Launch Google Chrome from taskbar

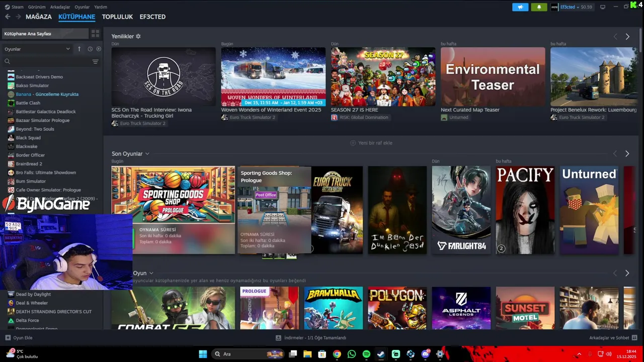click(x=337, y=354)
